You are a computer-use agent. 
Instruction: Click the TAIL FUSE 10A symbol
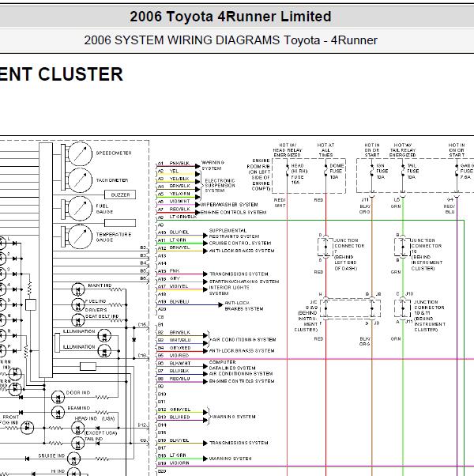tap(403, 171)
